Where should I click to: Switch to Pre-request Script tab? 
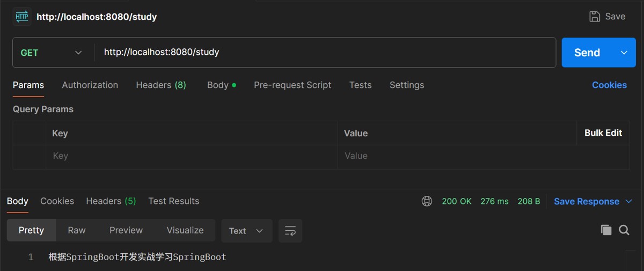(x=292, y=85)
